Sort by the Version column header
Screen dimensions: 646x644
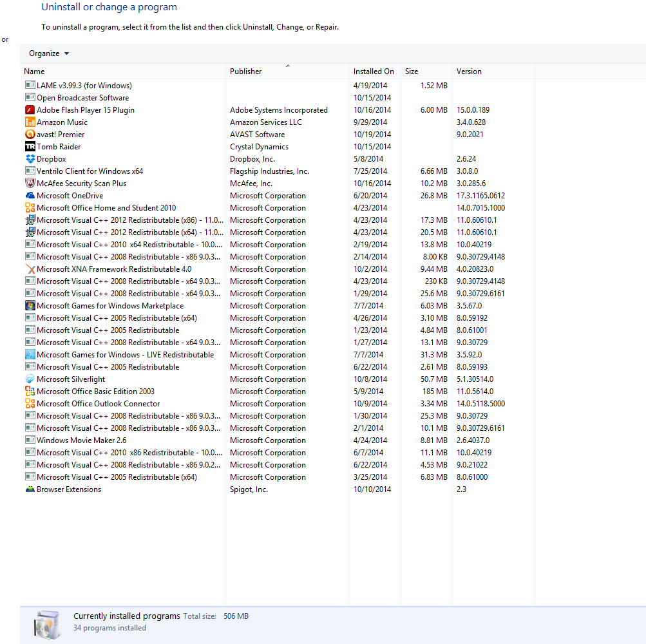(x=493, y=71)
